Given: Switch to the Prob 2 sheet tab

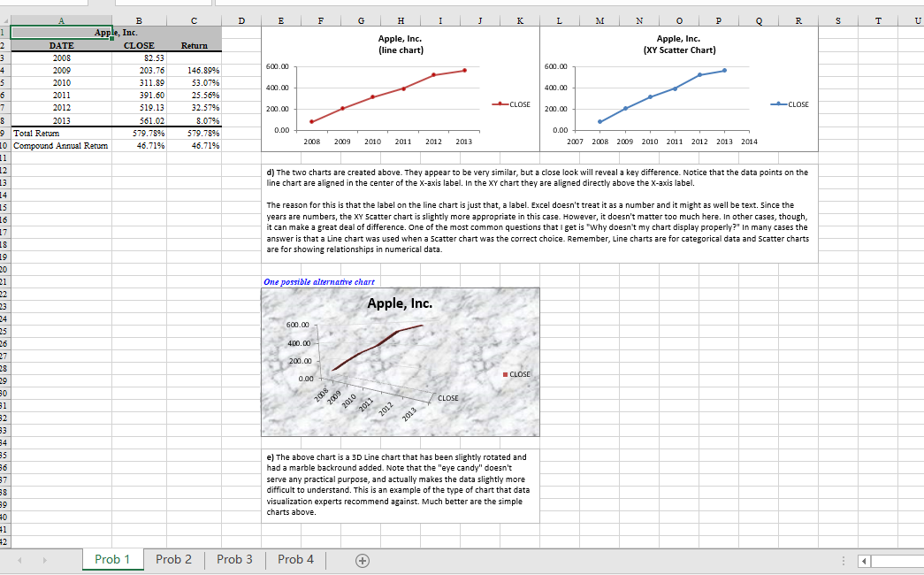Looking at the screenshot, I should coord(173,559).
